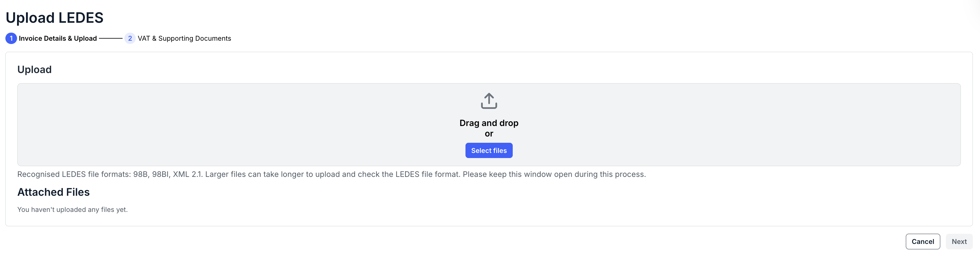Viewport: 980px width, 258px height.
Task: Click the upload arrow icon in the dropzone
Action: click(489, 101)
